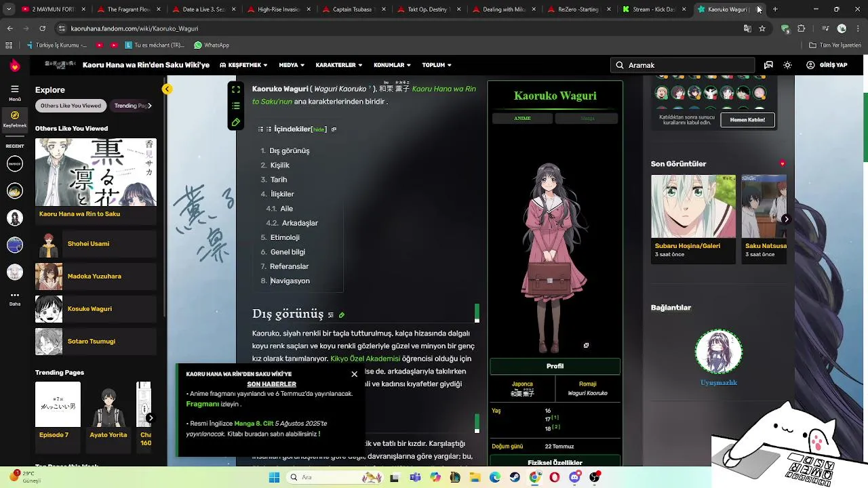Open the Keşfetmek compass in the left rail

(15, 119)
